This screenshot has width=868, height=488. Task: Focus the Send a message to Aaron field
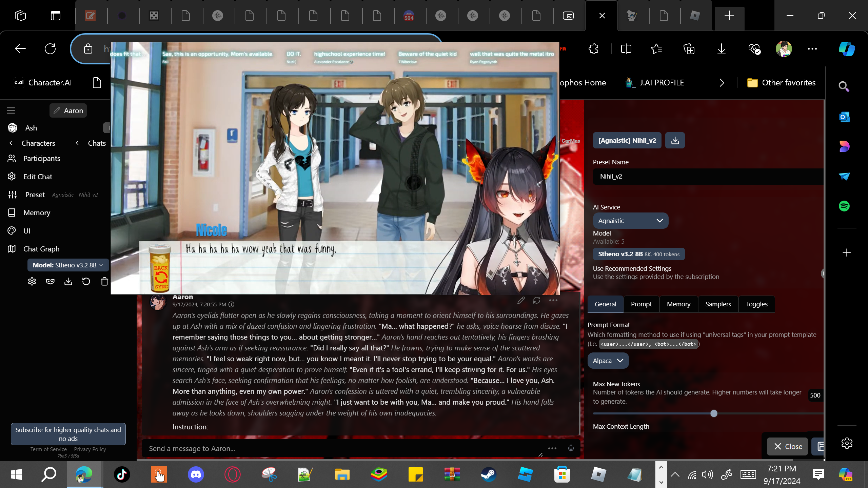(x=339, y=448)
